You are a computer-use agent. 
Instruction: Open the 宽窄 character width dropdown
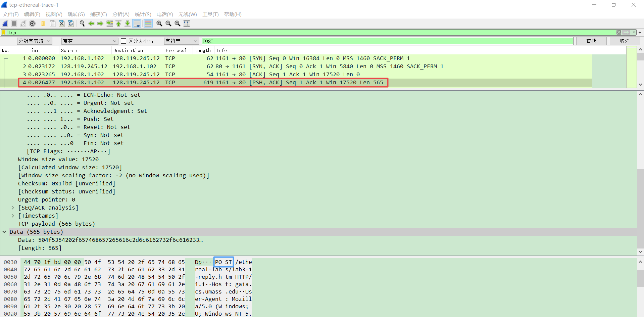click(89, 41)
